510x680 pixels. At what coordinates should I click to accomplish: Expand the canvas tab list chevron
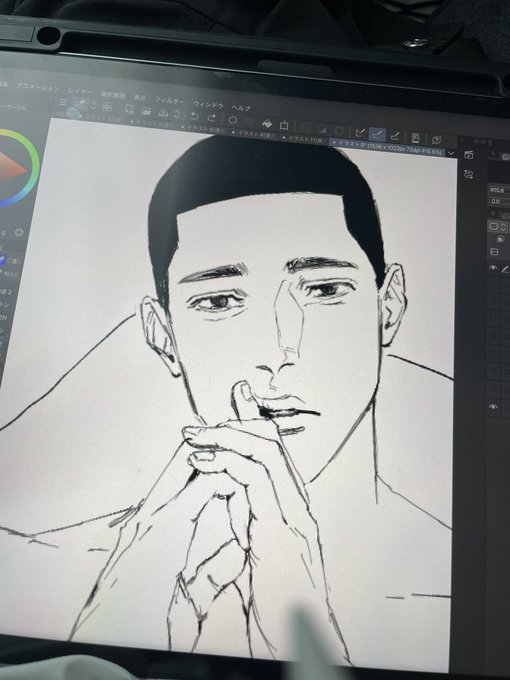click(x=451, y=154)
